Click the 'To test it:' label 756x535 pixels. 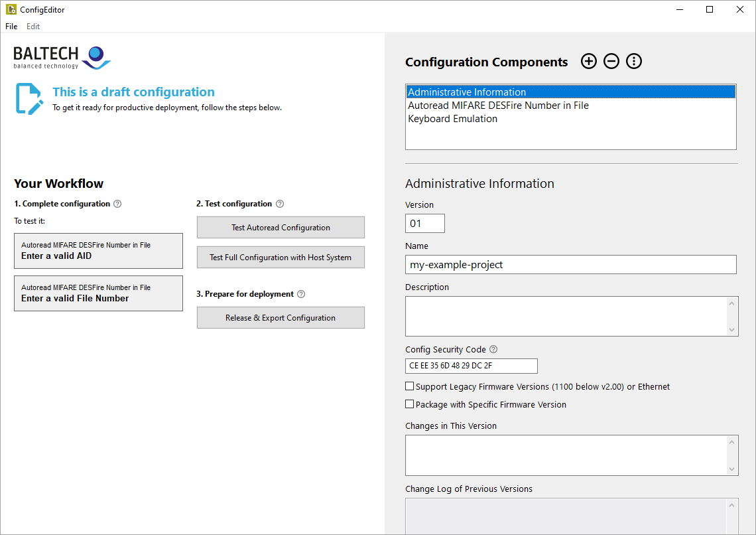pyautogui.click(x=29, y=221)
